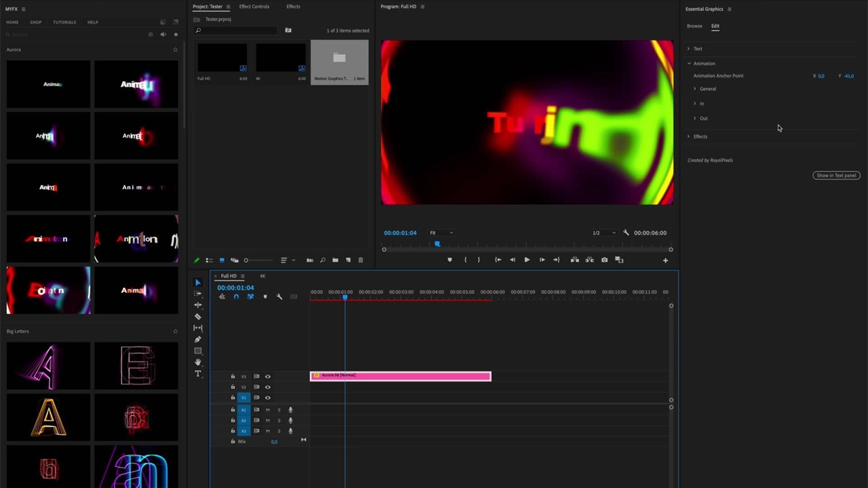868x488 pixels.
Task: Select the Pen tool
Action: point(198,340)
